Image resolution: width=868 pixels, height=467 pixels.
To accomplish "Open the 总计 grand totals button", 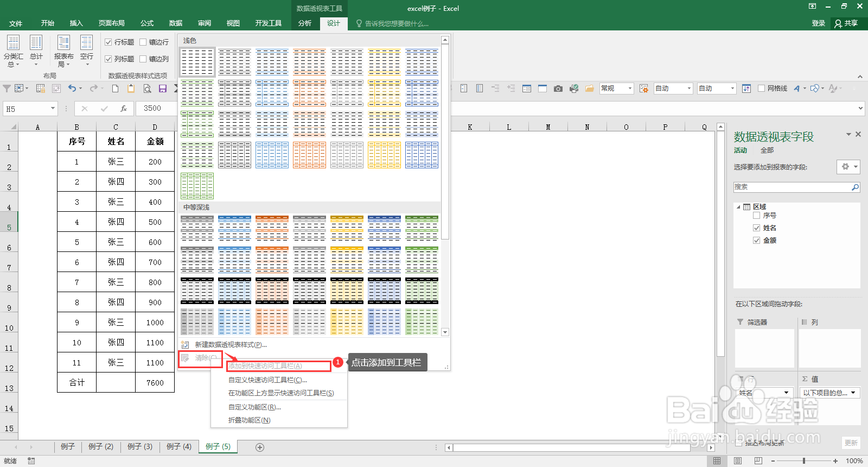I will (x=36, y=51).
